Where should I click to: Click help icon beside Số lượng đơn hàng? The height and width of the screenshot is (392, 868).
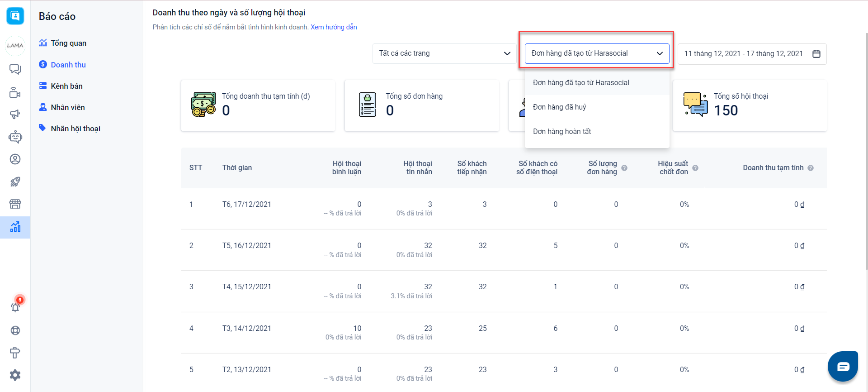624,168
